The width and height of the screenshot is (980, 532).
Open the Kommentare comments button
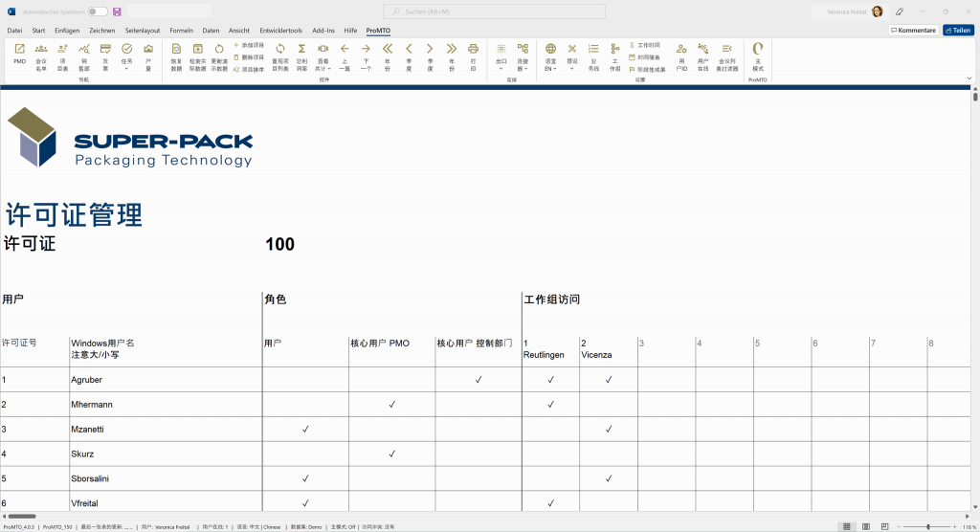point(913,31)
